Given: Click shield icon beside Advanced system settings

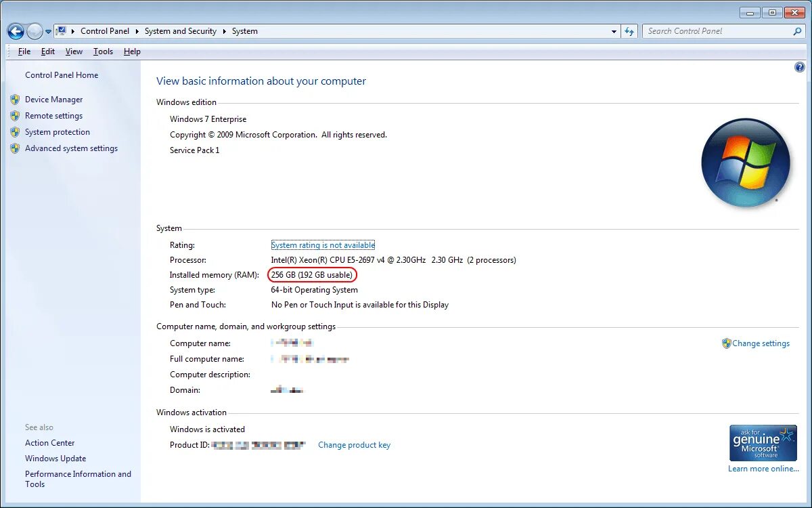Looking at the screenshot, I should (15, 148).
